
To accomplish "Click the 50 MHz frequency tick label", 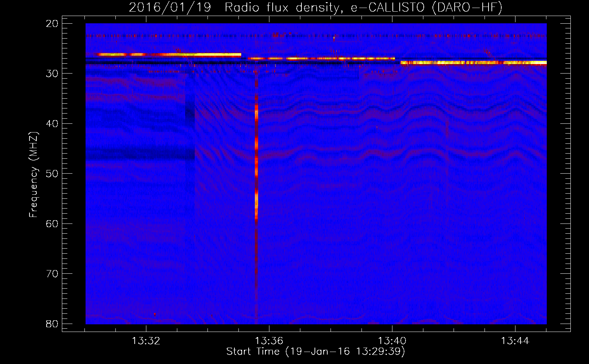I will point(52,174).
